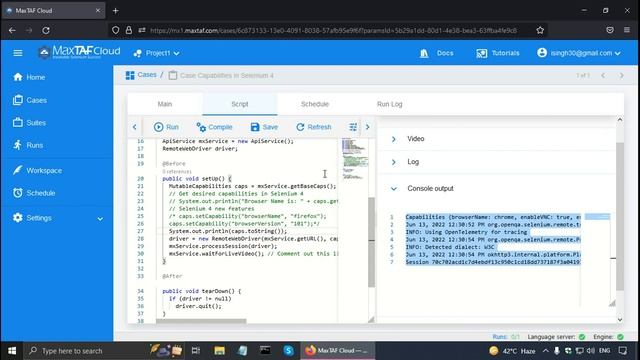Screen dimensions: 640x360
Task: Click the code editor horizontal scrollbar
Action: (201, 321)
